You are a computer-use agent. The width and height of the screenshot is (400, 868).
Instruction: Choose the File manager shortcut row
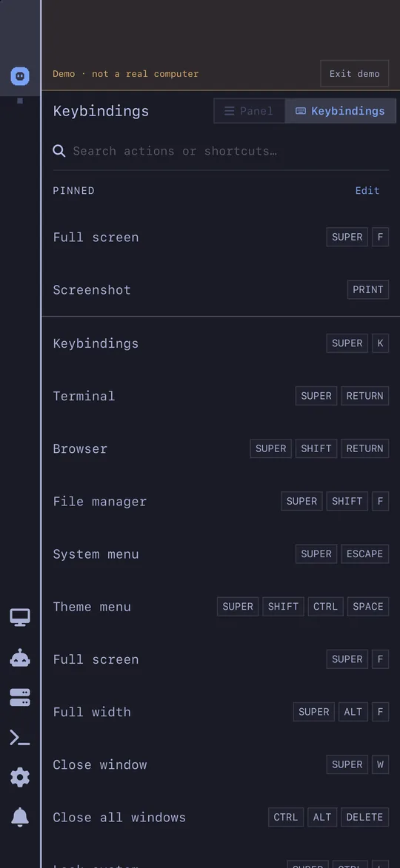(x=221, y=501)
